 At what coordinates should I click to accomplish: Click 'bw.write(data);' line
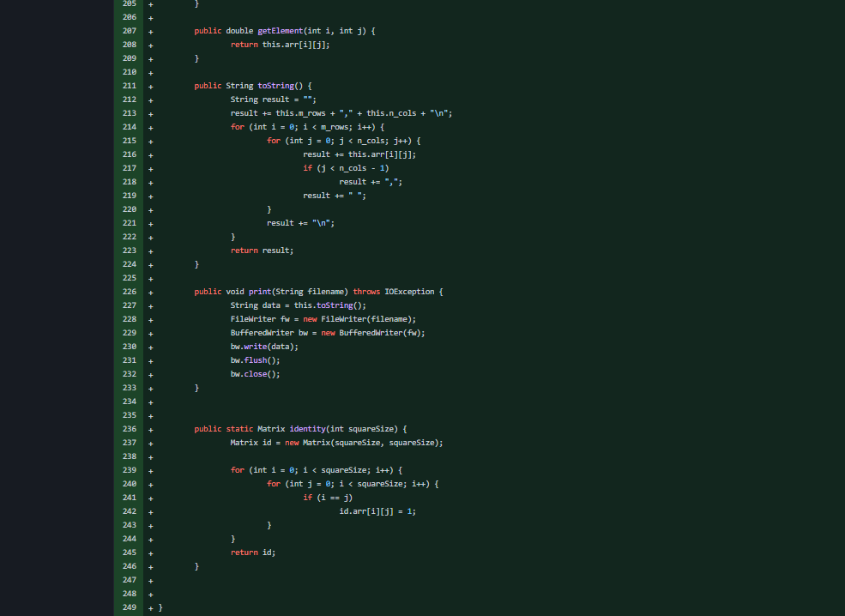pos(264,347)
